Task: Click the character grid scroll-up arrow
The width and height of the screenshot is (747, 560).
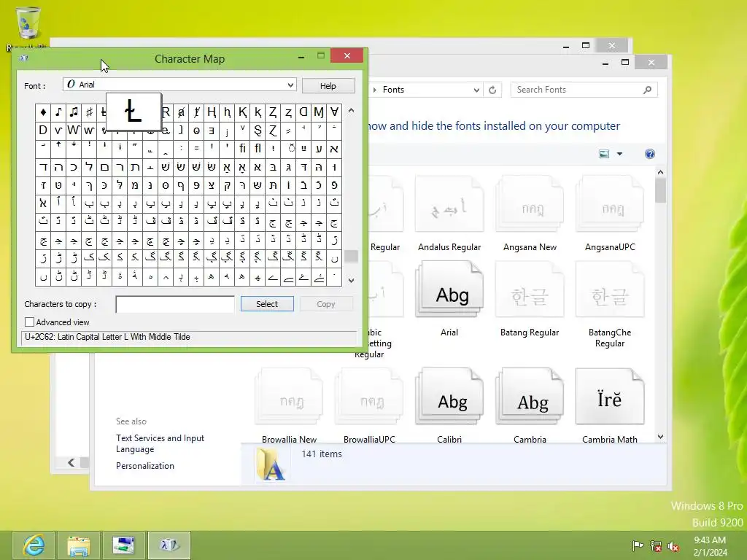Action: click(x=351, y=111)
